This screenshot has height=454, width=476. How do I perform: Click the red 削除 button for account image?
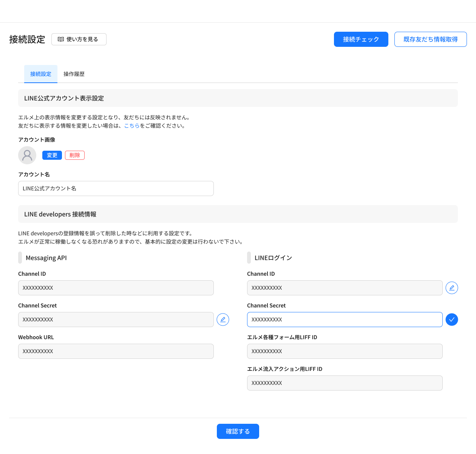coord(75,155)
